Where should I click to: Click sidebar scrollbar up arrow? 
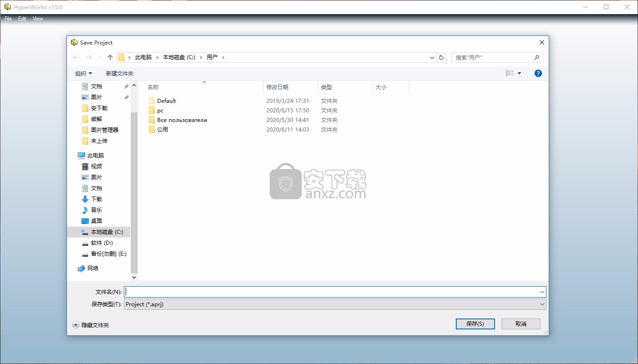point(134,86)
